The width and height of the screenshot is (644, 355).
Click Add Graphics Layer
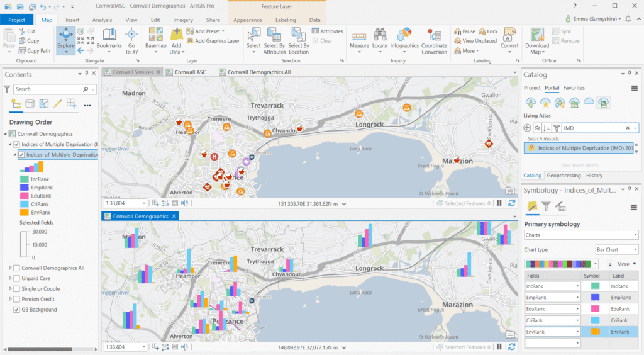(213, 41)
